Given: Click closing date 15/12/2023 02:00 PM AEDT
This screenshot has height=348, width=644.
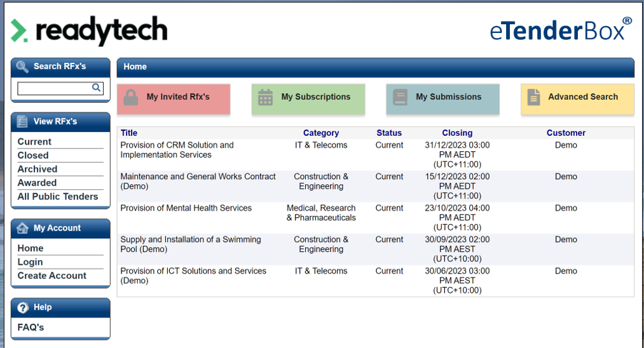Looking at the screenshot, I should click(x=457, y=186).
